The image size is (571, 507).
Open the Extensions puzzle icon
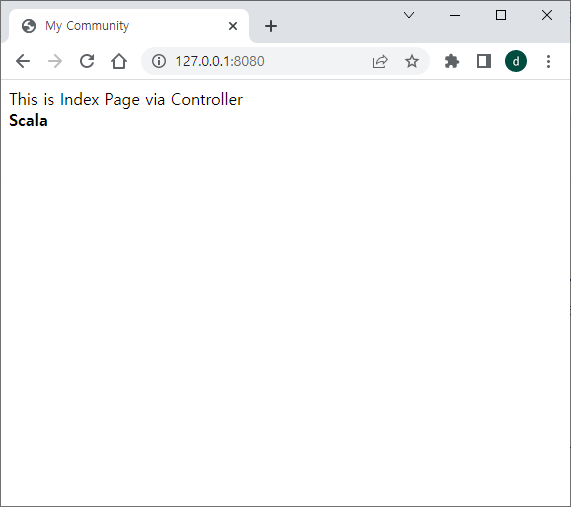(x=452, y=61)
